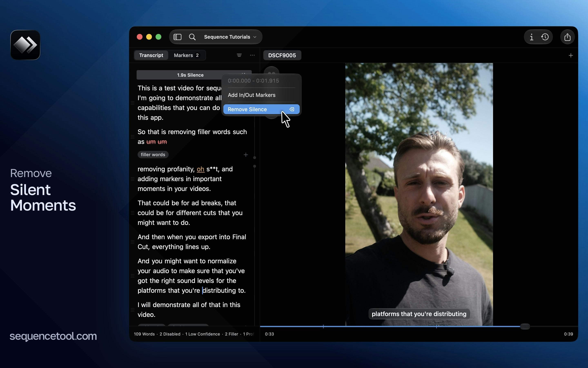Screen dimensions: 588x368
Task: Move the timeline playhead thumb
Action: [x=525, y=327]
